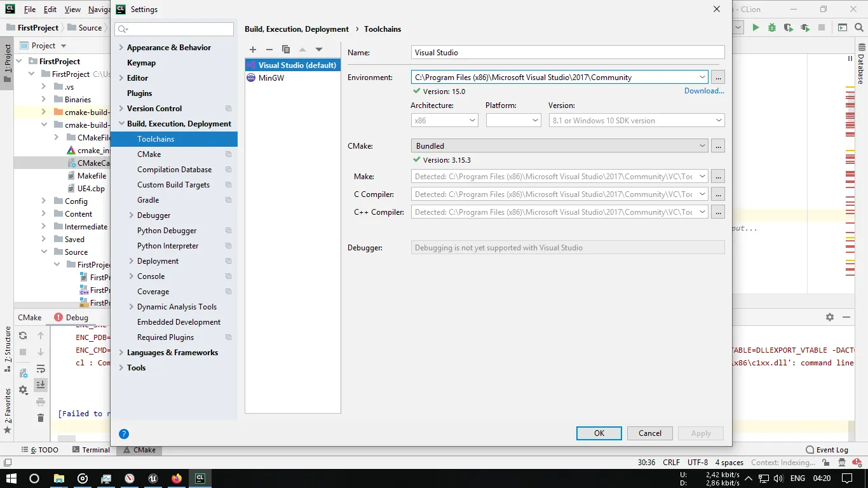The height and width of the screenshot is (488, 868).
Task: Expand the Editor settings section
Action: tap(121, 78)
